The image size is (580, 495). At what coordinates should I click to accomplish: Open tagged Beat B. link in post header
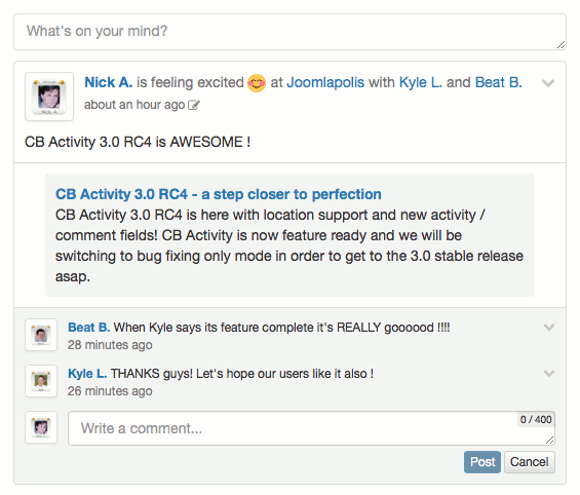498,82
